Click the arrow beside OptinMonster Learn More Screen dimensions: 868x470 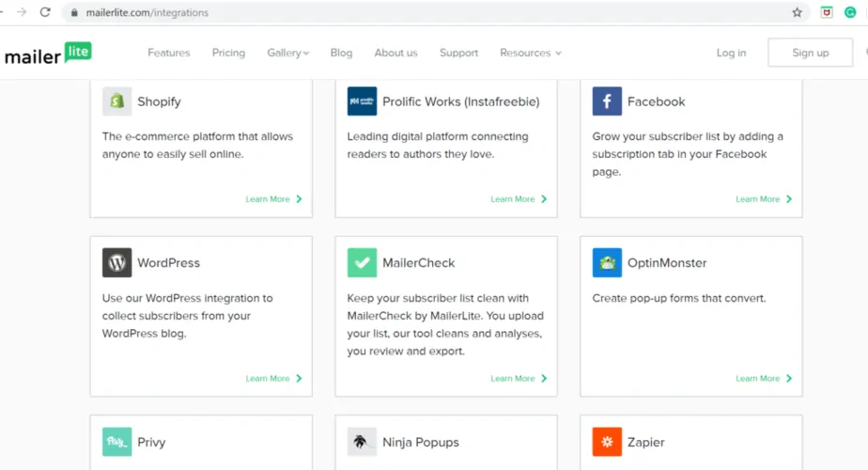pos(789,379)
